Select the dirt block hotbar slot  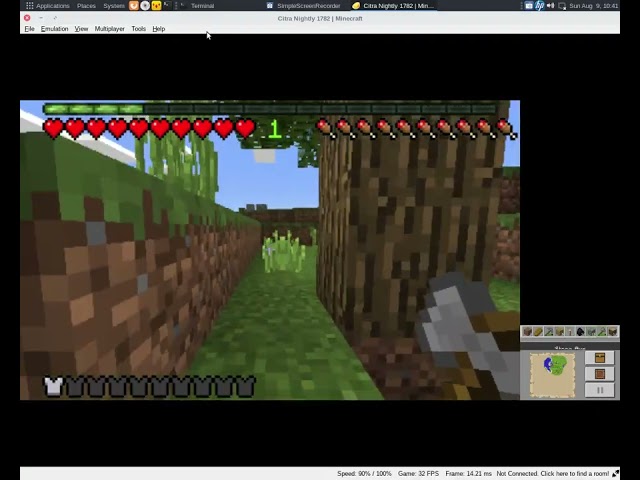527,331
